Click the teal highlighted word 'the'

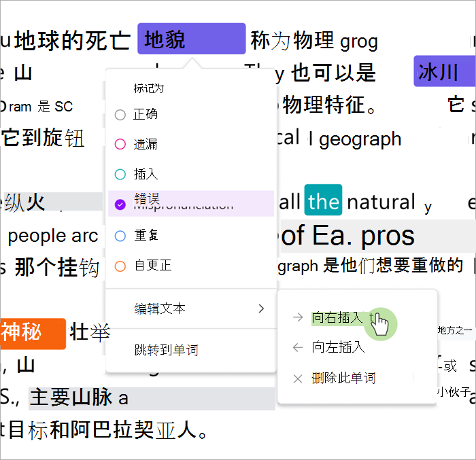(323, 200)
